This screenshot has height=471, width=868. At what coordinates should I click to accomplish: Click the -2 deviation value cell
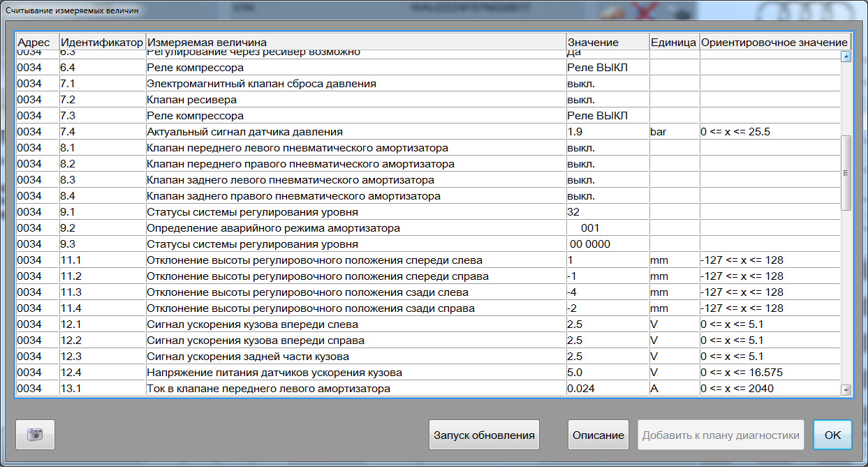point(608,308)
